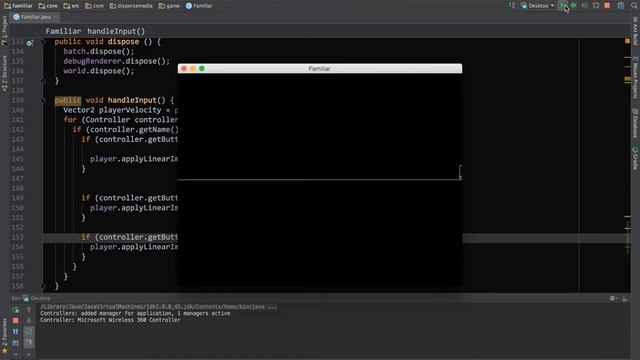Toggle scroll-to-end icon in Run panel
Image resolution: width=640 pixels, height=360 pixels.
pos(29,343)
